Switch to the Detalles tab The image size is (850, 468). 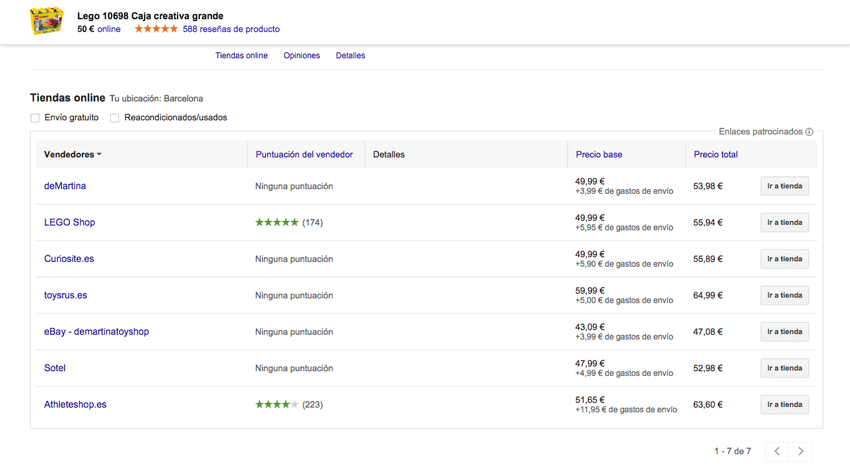pyautogui.click(x=350, y=55)
